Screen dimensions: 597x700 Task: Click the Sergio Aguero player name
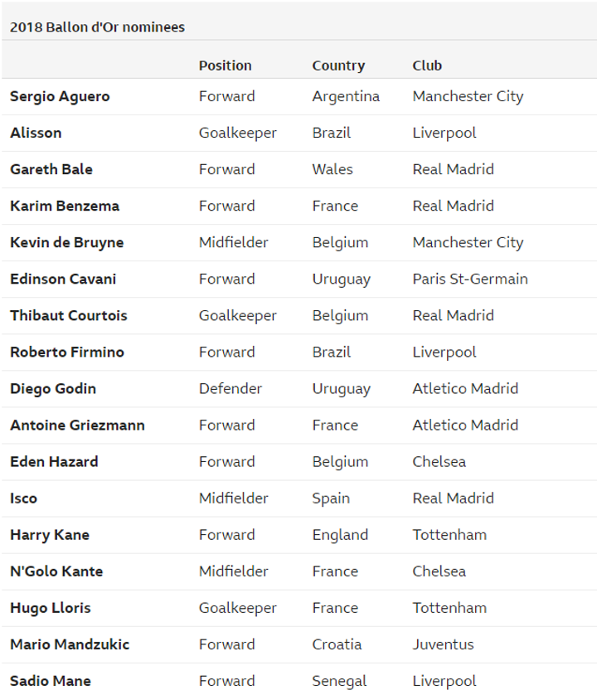[60, 96]
